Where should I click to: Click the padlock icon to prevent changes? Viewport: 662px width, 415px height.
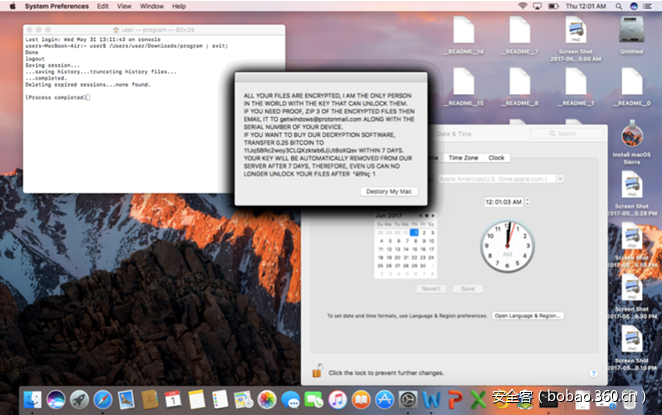pos(316,372)
